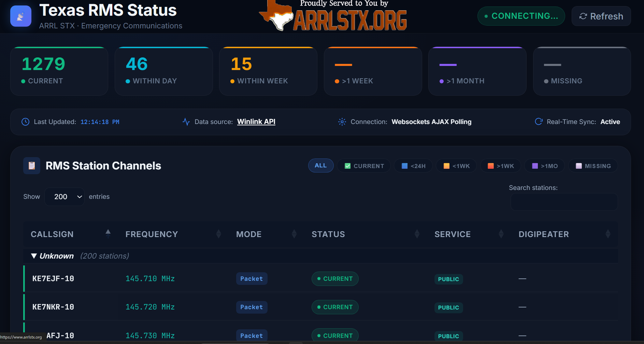Sort table by FREQUENCY column
644x344 pixels.
[x=173, y=234]
